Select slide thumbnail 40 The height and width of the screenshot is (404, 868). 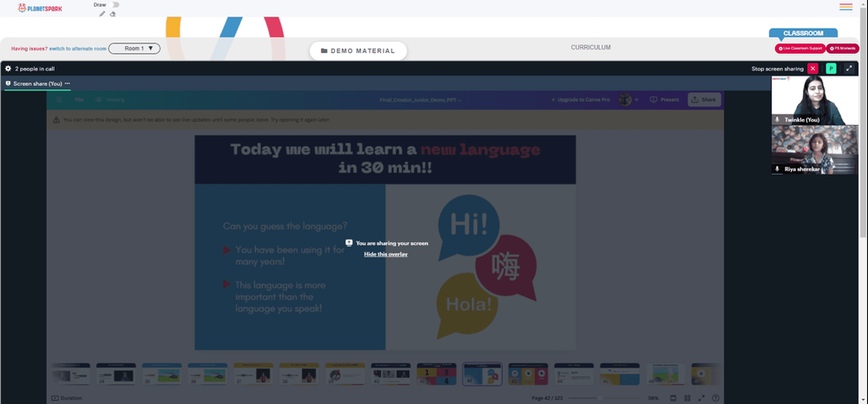tap(391, 374)
